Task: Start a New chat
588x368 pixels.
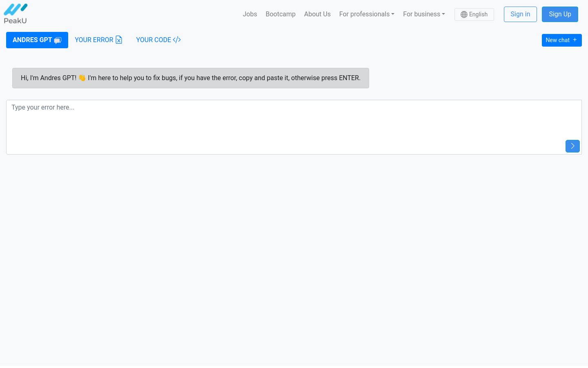Action: click(x=557, y=40)
